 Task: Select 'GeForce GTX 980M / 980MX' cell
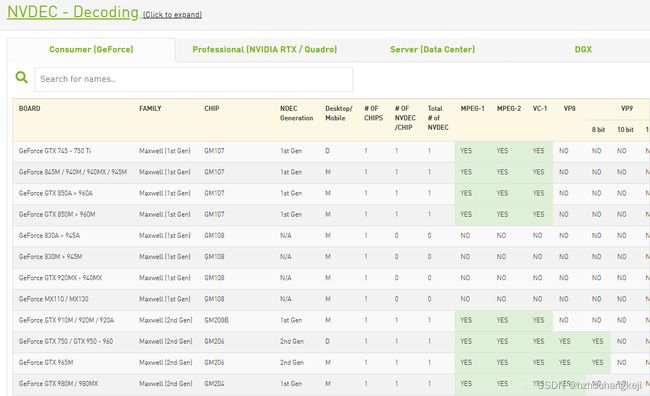coord(58,384)
